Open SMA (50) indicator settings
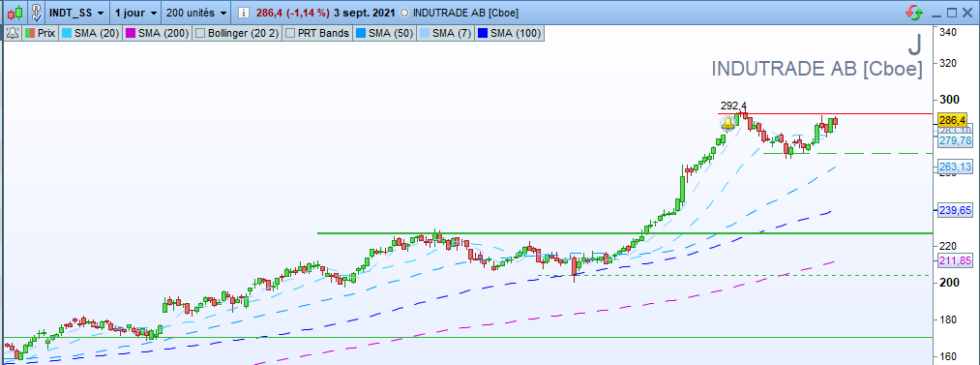This screenshot has height=365, width=980. pos(385,33)
